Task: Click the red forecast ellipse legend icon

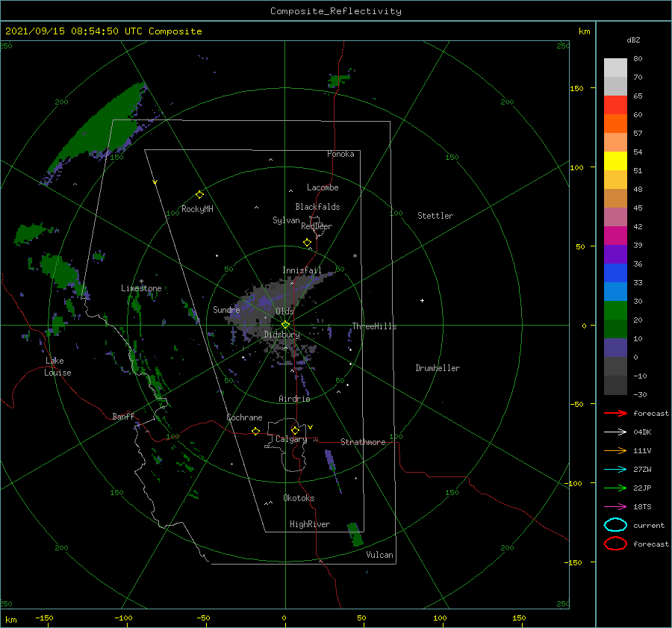Action: [x=615, y=544]
